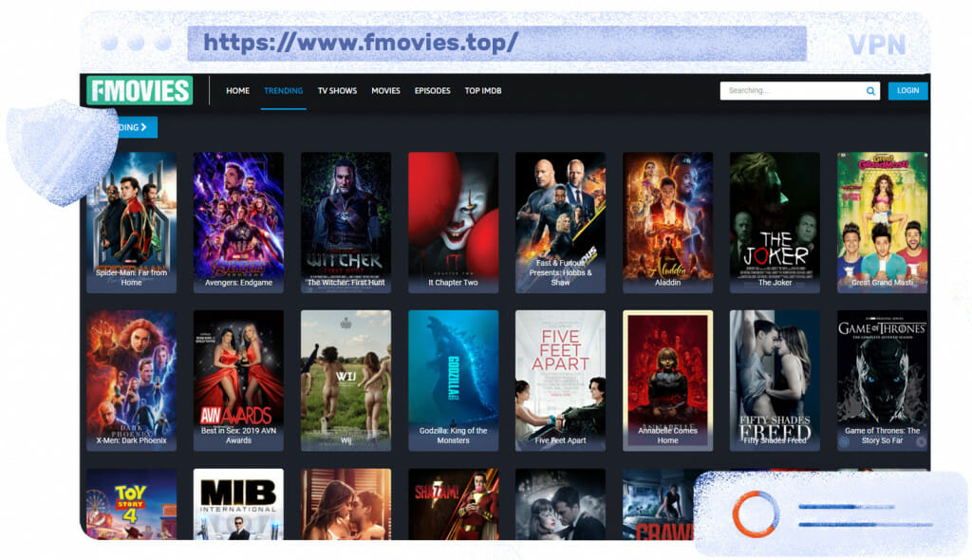Open the Crawl movie poster
The image size is (972, 560).
click(x=659, y=504)
